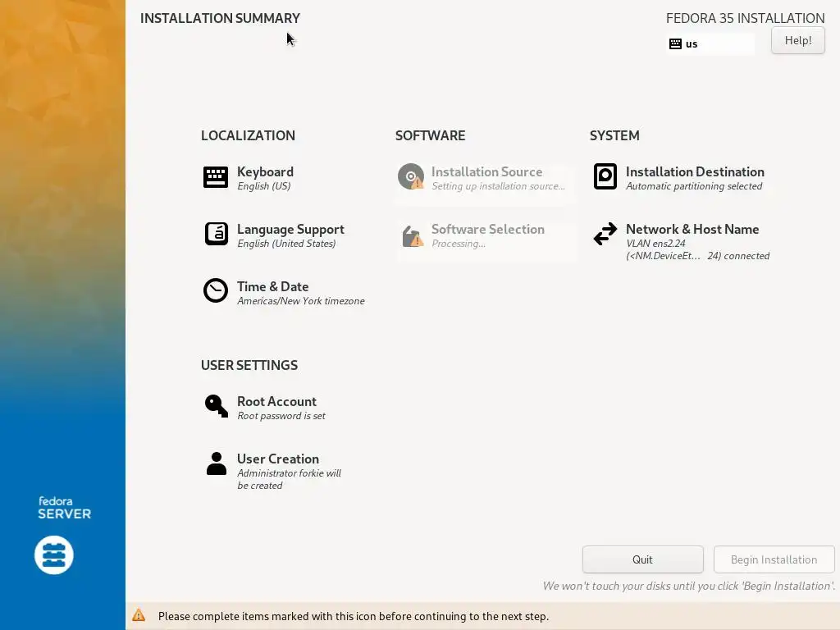Click the Software Selection package icon
This screenshot has width=840, height=630.
412,236
